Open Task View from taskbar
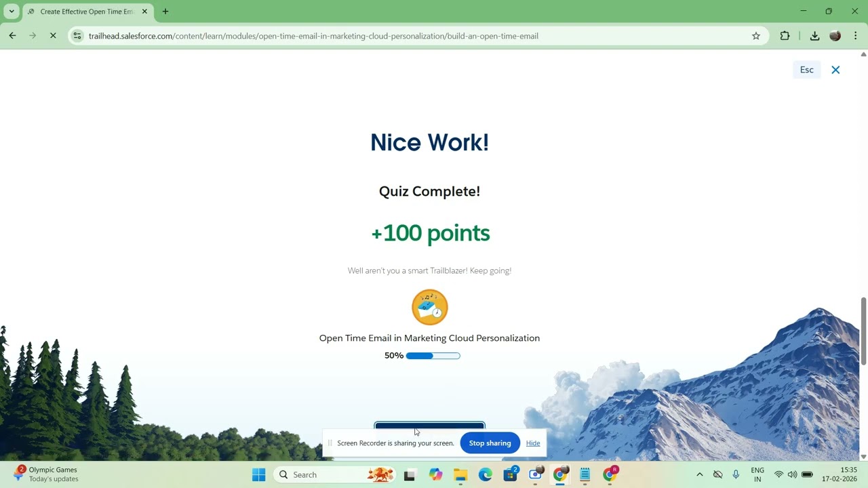 (409, 475)
